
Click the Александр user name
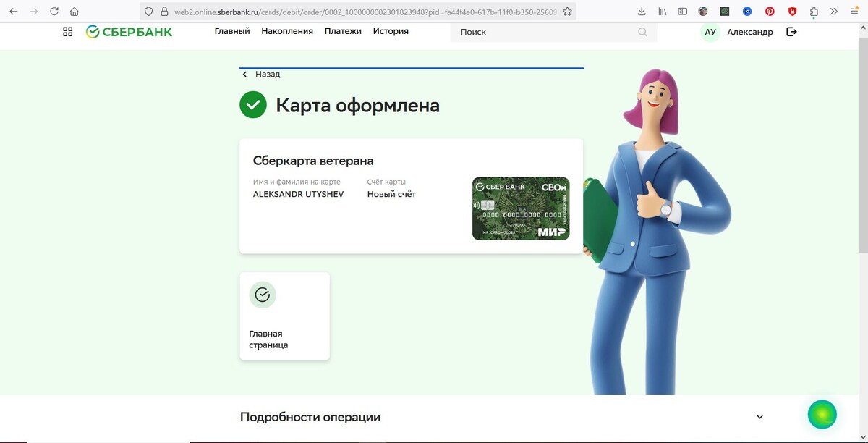pyautogui.click(x=750, y=32)
